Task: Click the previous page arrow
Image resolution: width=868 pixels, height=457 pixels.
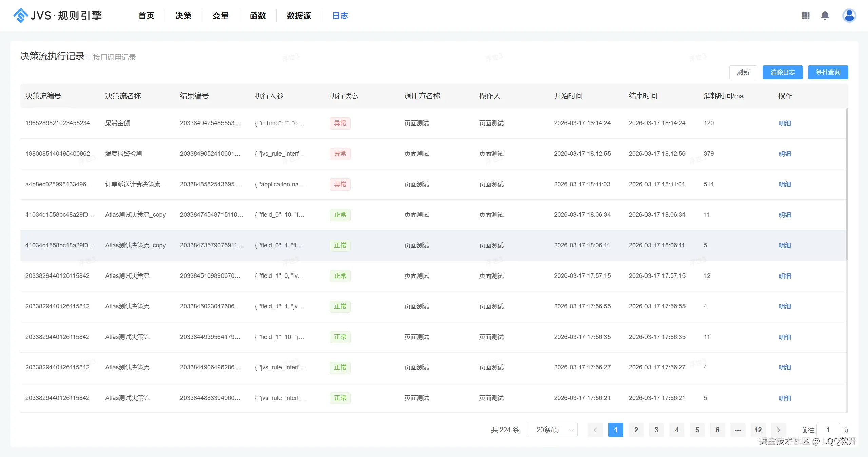Action: point(595,430)
